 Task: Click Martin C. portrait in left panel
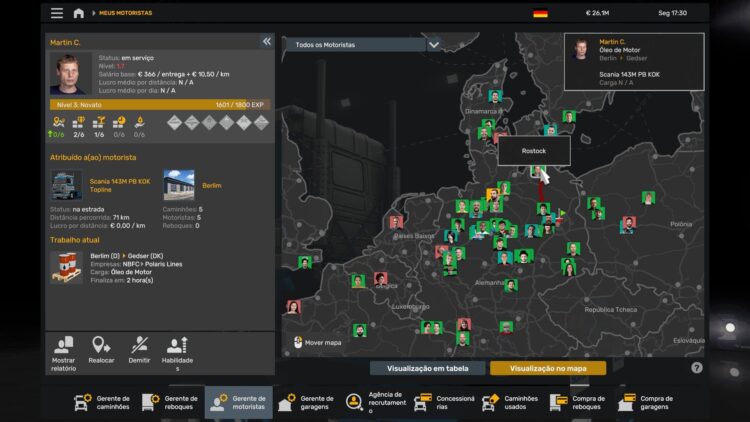[x=70, y=74]
